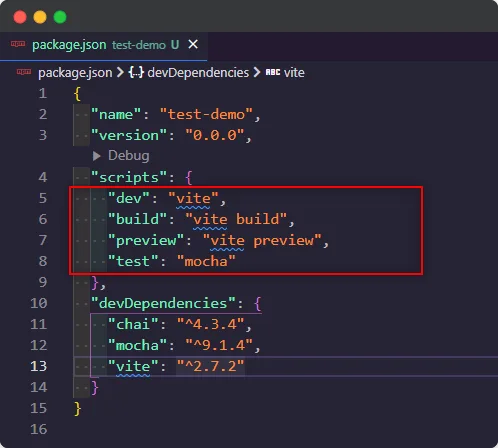
Task: Click the "vite build" value
Action: click(236, 219)
